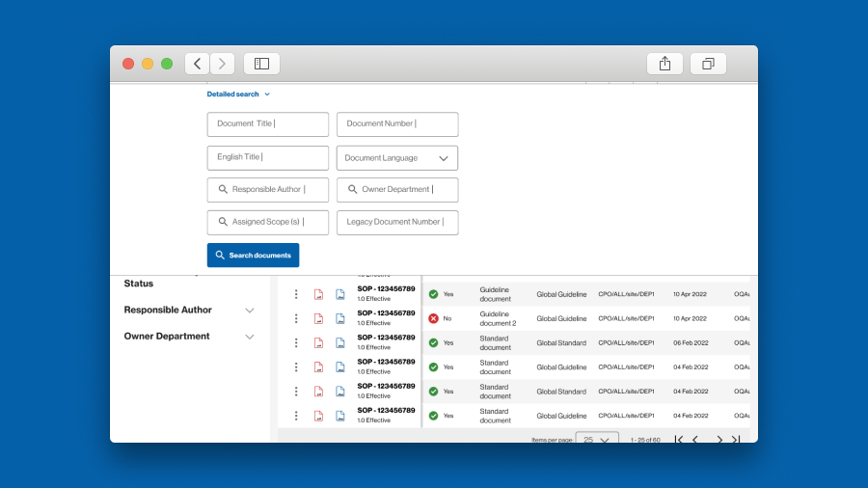The width and height of the screenshot is (868, 488).
Task: Click the '06 Feb 2022' date cell
Action: [691, 343]
